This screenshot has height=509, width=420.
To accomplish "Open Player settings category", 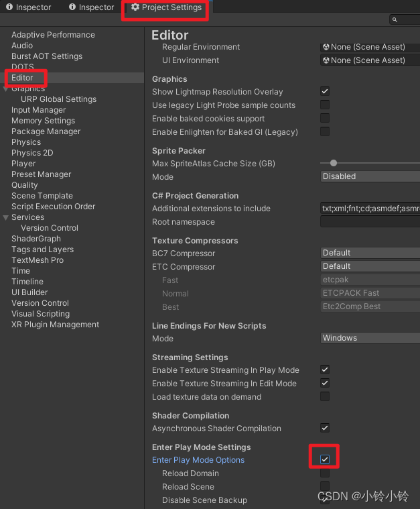I will [x=23, y=163].
